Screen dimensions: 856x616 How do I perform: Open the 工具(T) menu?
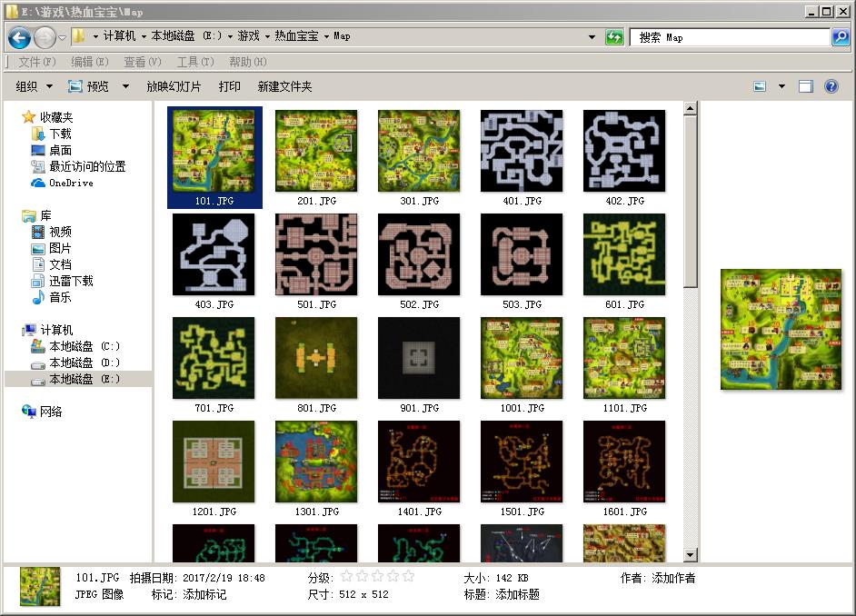(194, 62)
